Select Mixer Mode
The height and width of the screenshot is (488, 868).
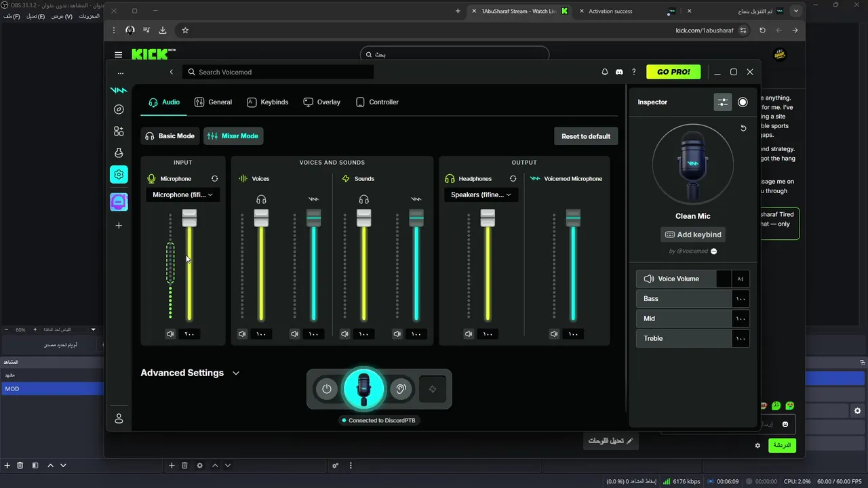click(233, 136)
